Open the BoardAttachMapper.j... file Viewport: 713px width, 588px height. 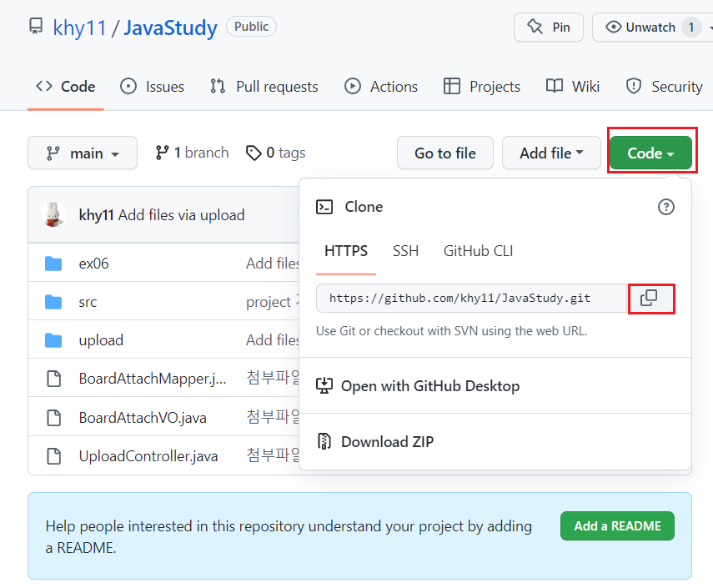(x=153, y=379)
